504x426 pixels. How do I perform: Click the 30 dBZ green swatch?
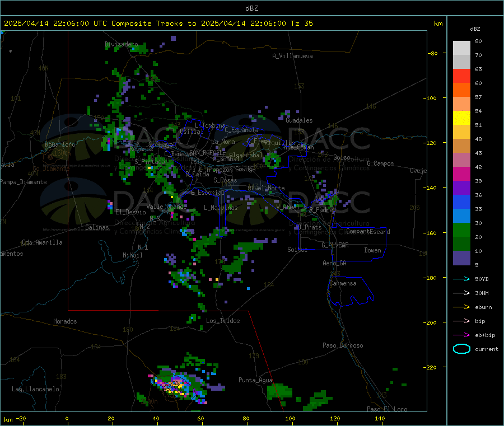click(461, 230)
